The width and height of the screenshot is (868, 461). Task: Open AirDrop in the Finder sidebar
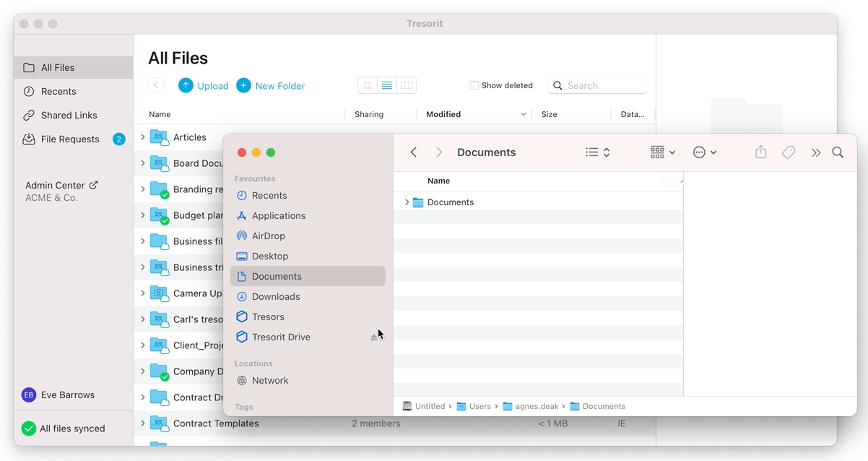point(308,236)
